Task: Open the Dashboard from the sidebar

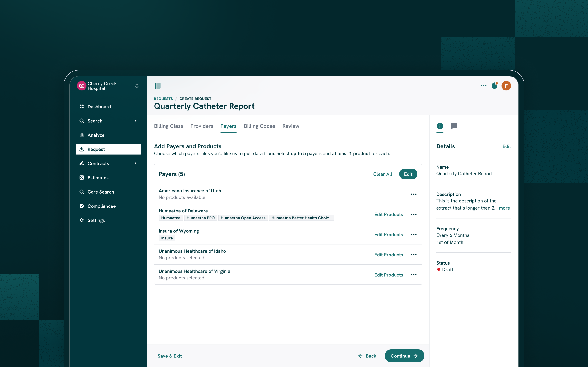Action: pos(99,107)
